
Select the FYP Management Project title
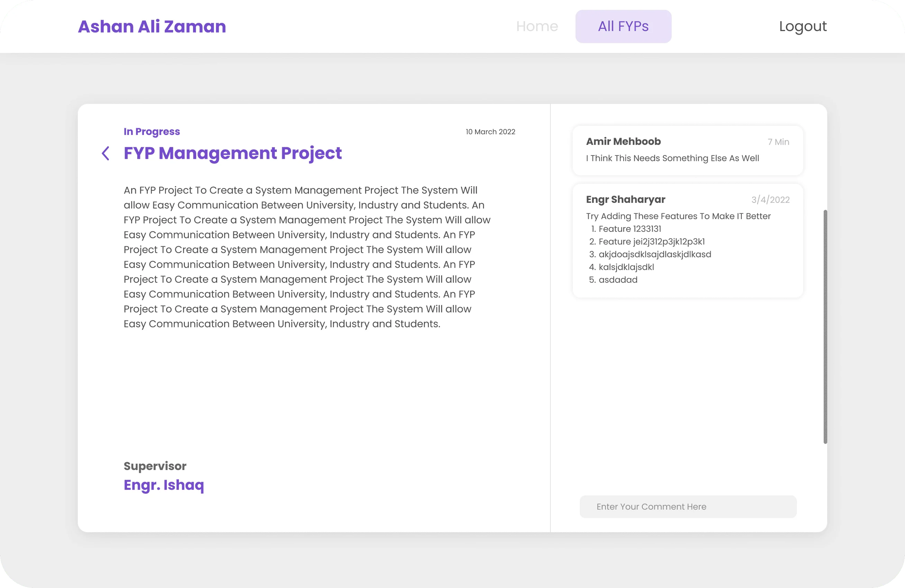click(232, 153)
